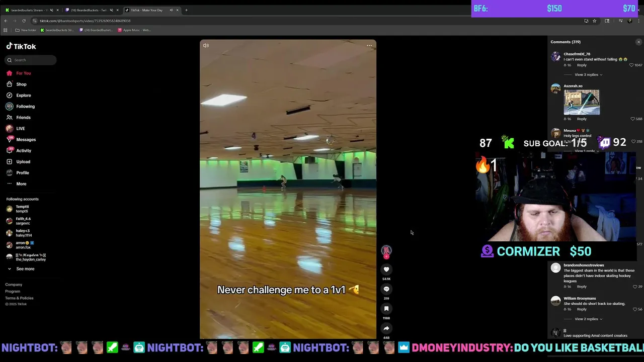Open the Temptti followed account
Viewport: 644px width, 362px height.
pyautogui.click(x=18, y=209)
